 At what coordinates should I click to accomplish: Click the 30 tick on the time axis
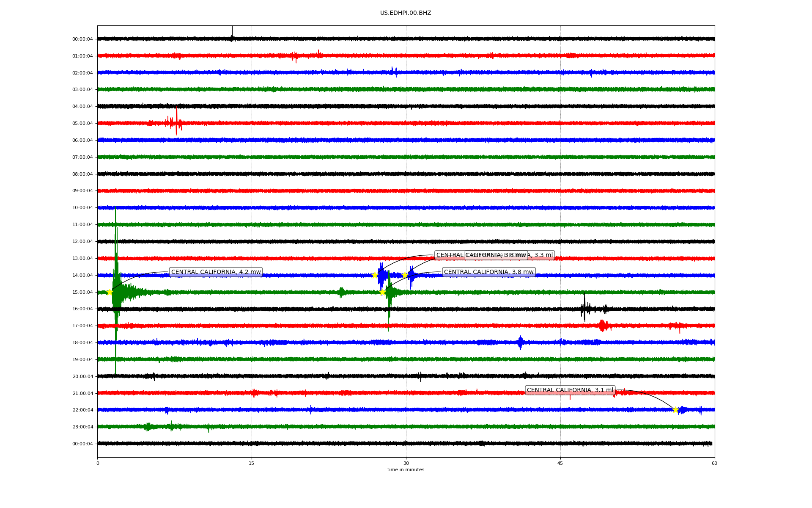(x=406, y=463)
